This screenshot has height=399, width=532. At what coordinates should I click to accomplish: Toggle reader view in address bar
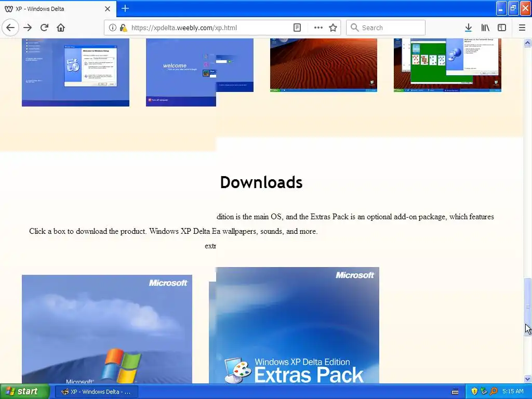coord(297,28)
